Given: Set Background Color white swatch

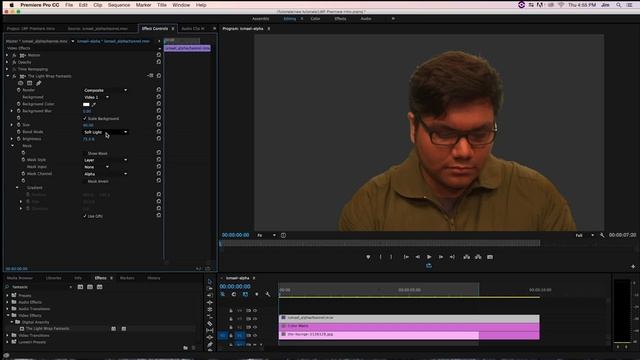Looking at the screenshot, I should tap(86, 104).
